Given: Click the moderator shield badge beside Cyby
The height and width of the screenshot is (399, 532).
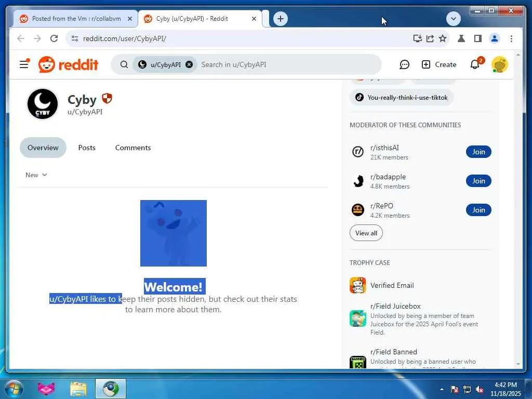Looking at the screenshot, I should coord(107,98).
